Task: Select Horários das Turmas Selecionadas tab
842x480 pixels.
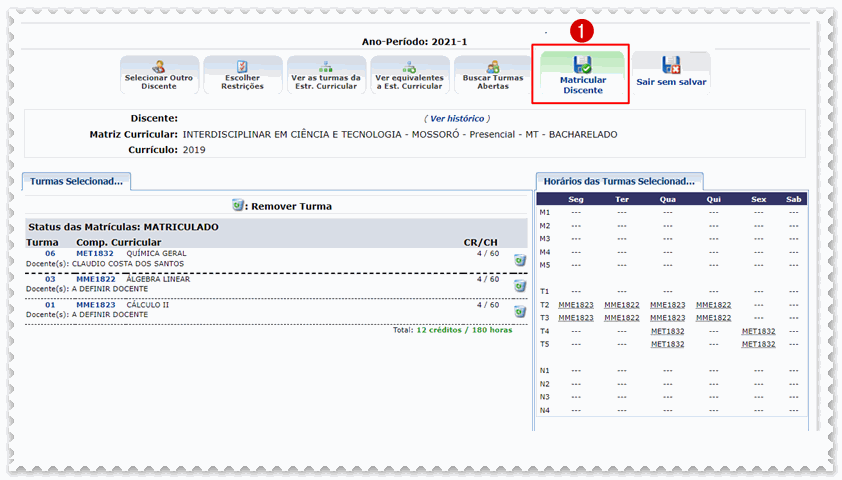Action: [x=619, y=181]
